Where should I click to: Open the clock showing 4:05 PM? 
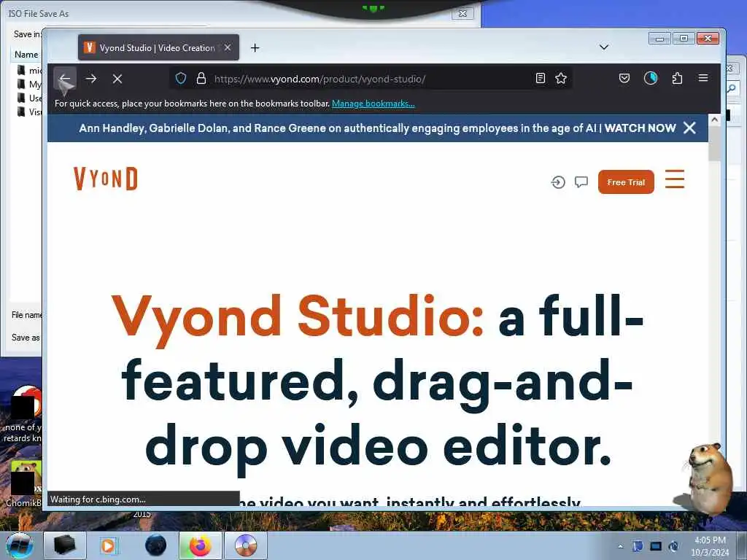pos(710,546)
